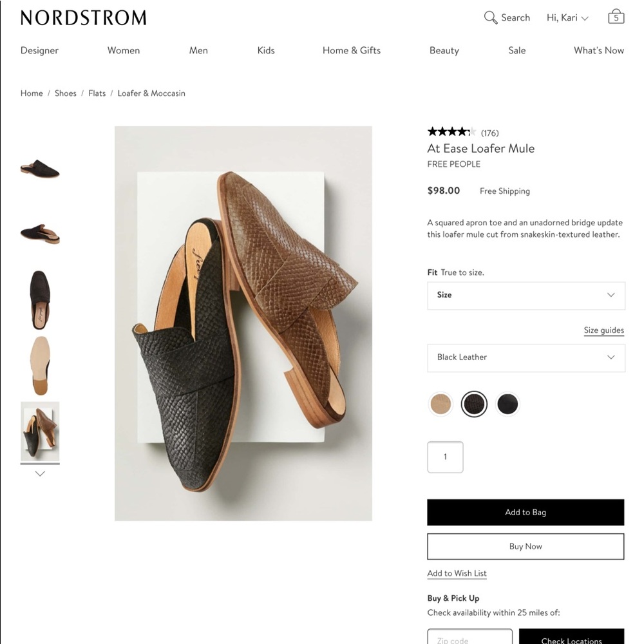Click the Add to Bag button

[526, 513]
